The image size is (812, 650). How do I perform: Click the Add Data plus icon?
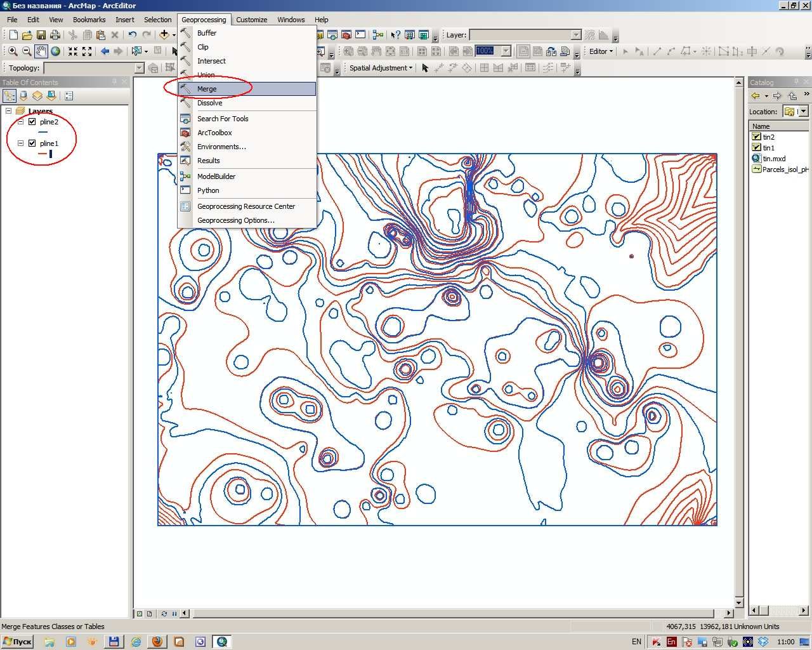[164, 35]
